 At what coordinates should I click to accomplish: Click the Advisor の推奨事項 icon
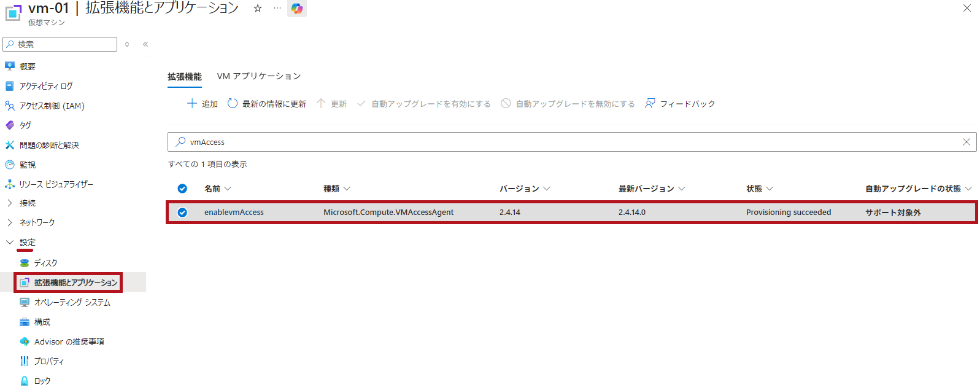[25, 341]
